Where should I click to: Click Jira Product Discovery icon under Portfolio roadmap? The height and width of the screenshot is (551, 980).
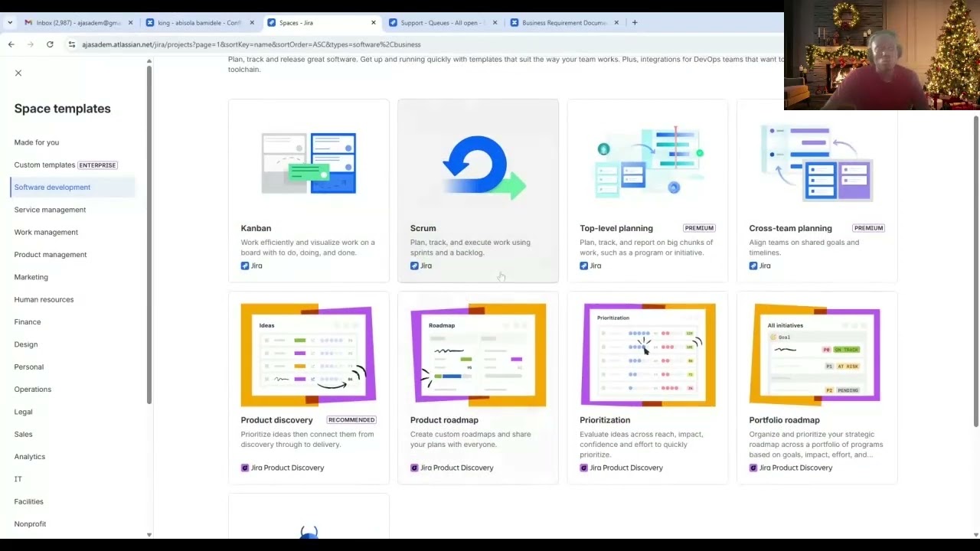click(753, 468)
